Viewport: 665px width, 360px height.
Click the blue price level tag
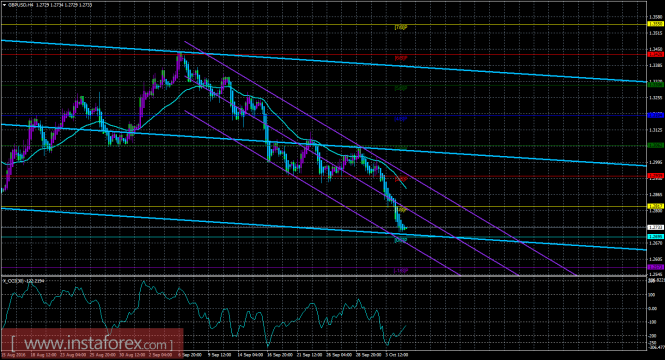coord(656,115)
